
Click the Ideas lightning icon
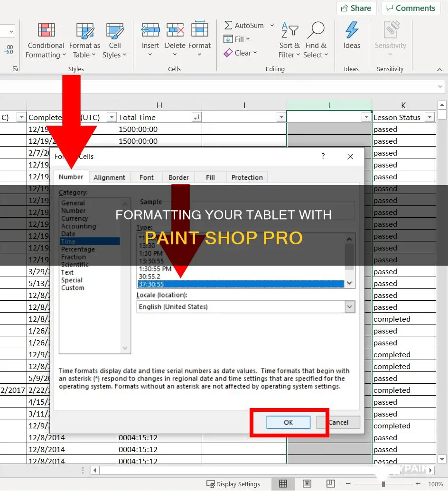point(352,30)
